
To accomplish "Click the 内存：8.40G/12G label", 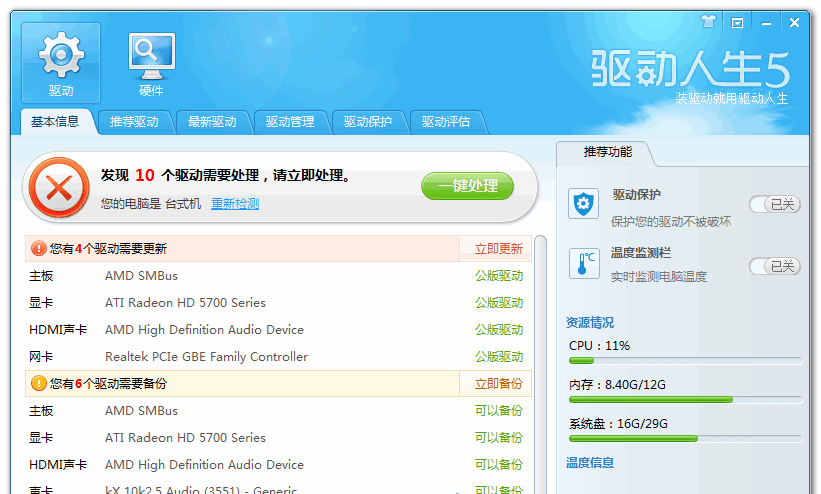I will 617,385.
